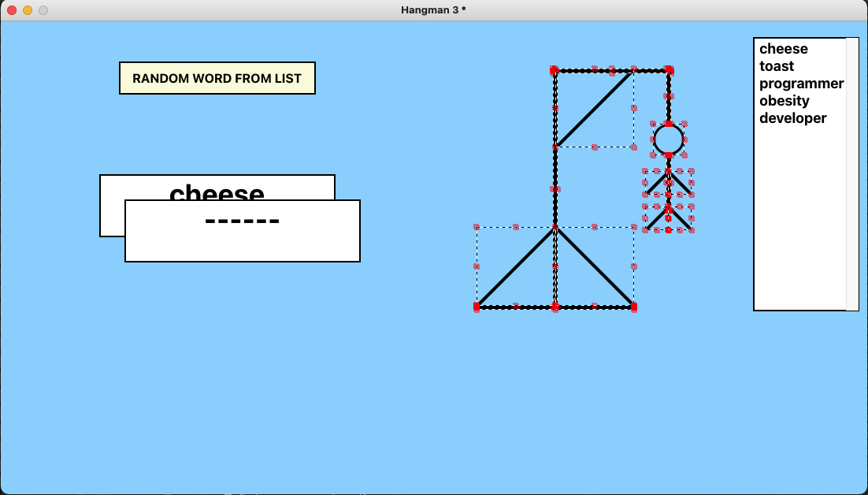Select 'obesity' in the word list
The width and height of the screenshot is (868, 495).
(784, 101)
